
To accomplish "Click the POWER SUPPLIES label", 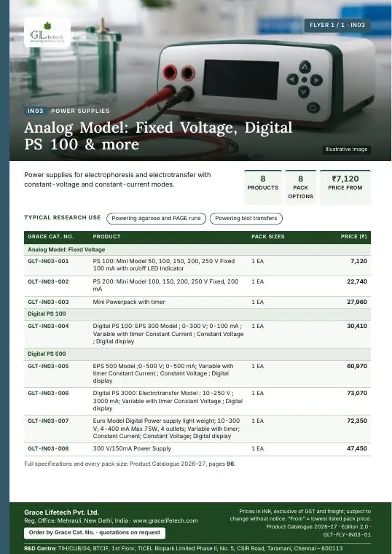I will pos(80,111).
